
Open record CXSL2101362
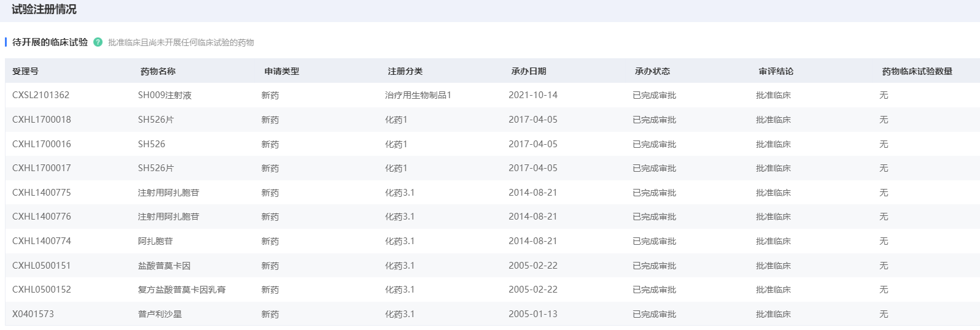click(41, 95)
